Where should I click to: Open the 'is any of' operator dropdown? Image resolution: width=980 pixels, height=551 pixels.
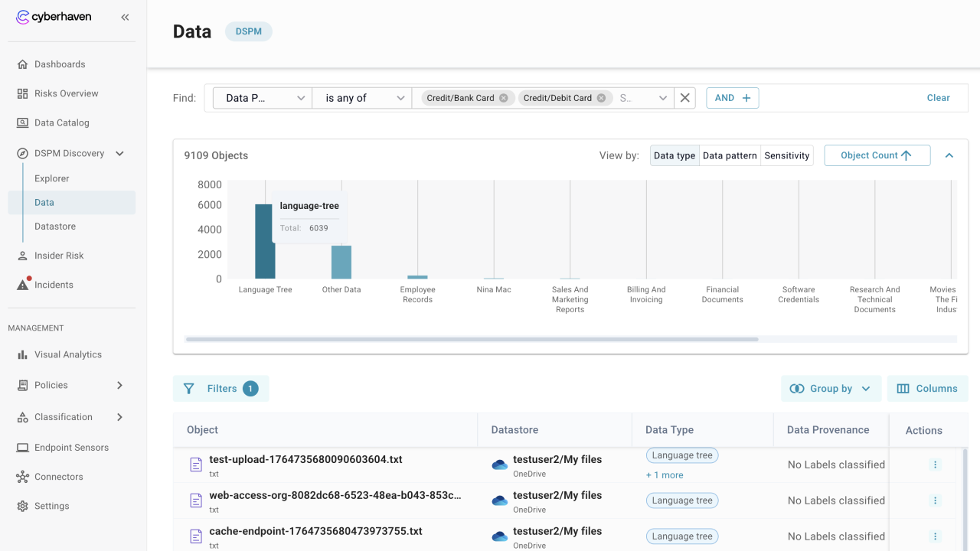coord(362,98)
